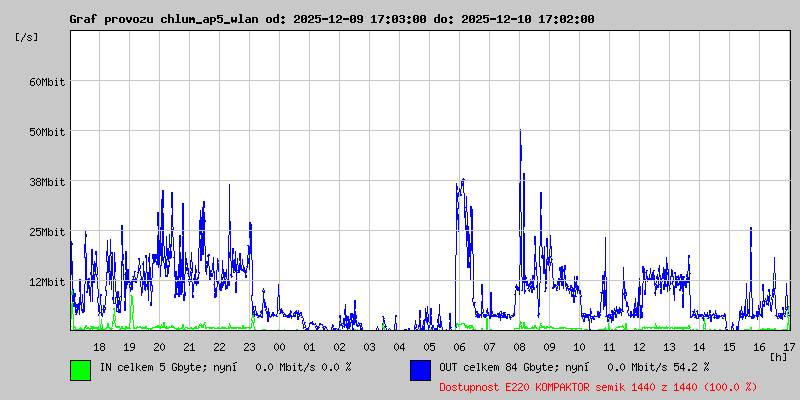Click the '21' hour tick label
Screen dimensions: 800x400
pos(189,347)
